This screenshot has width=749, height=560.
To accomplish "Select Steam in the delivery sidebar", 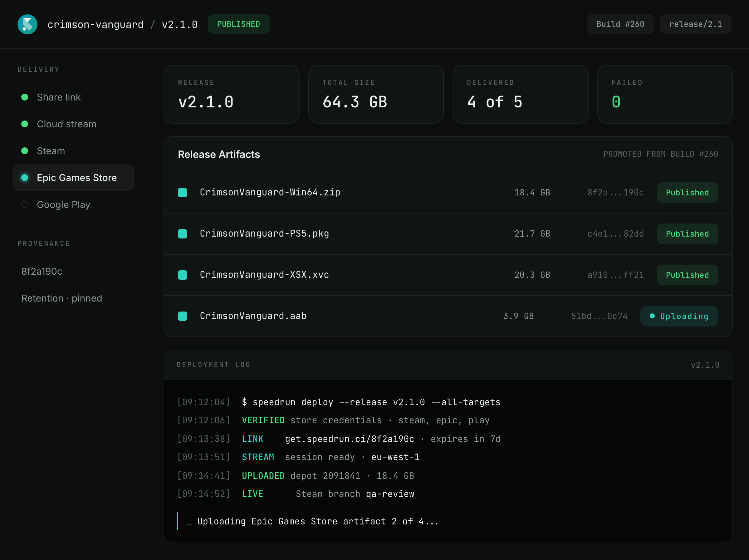I will pyautogui.click(x=73, y=151).
